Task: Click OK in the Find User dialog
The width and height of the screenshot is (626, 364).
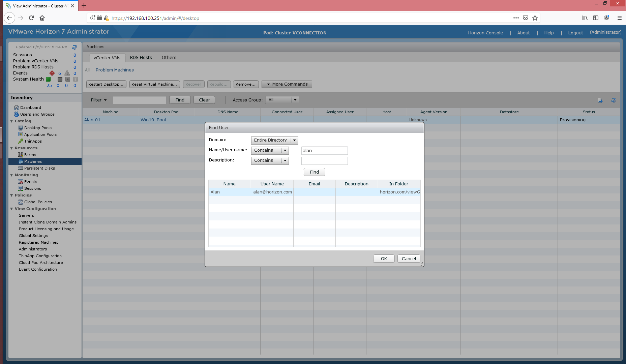Action: pos(384,259)
